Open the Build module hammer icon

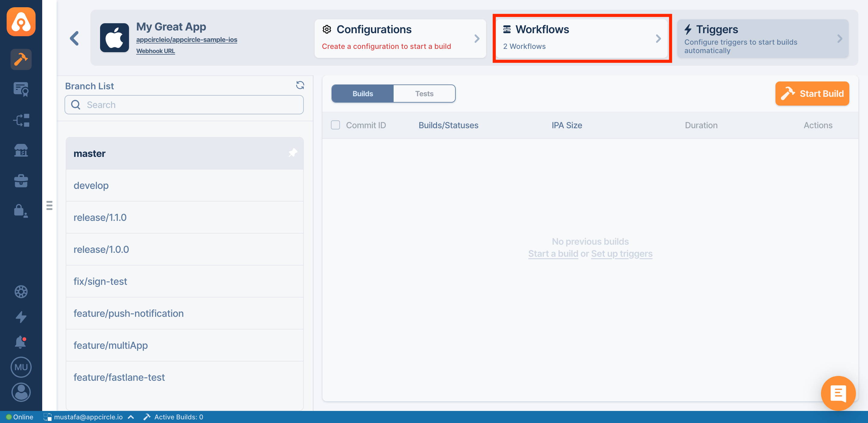tap(21, 59)
